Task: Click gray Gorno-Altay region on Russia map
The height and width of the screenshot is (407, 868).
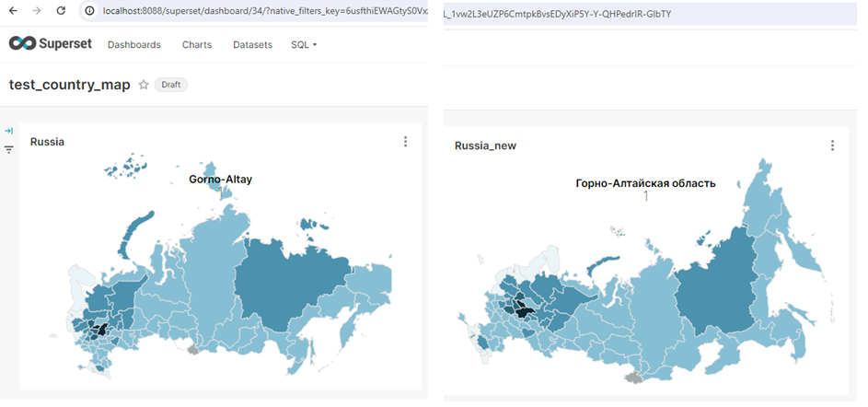Action: [x=192, y=350]
